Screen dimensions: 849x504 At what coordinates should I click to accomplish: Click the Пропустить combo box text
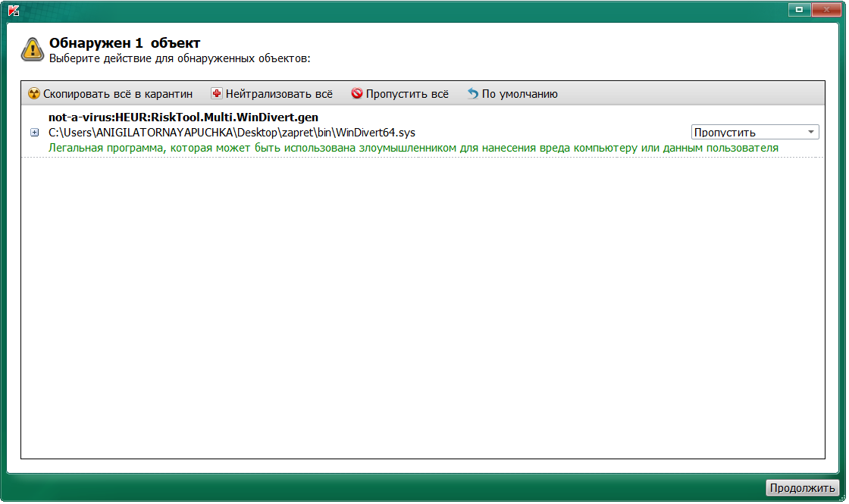725,133
